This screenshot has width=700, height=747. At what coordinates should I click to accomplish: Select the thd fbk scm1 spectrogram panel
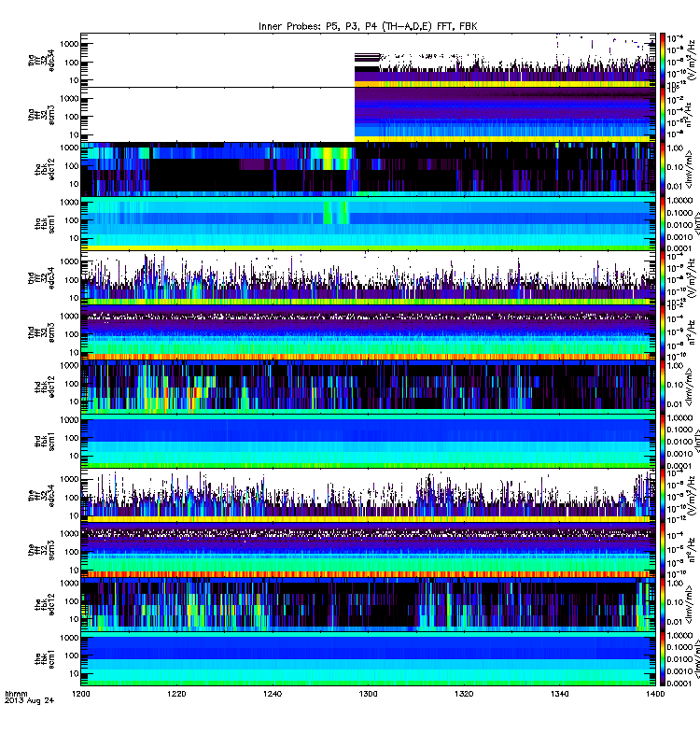point(368,441)
